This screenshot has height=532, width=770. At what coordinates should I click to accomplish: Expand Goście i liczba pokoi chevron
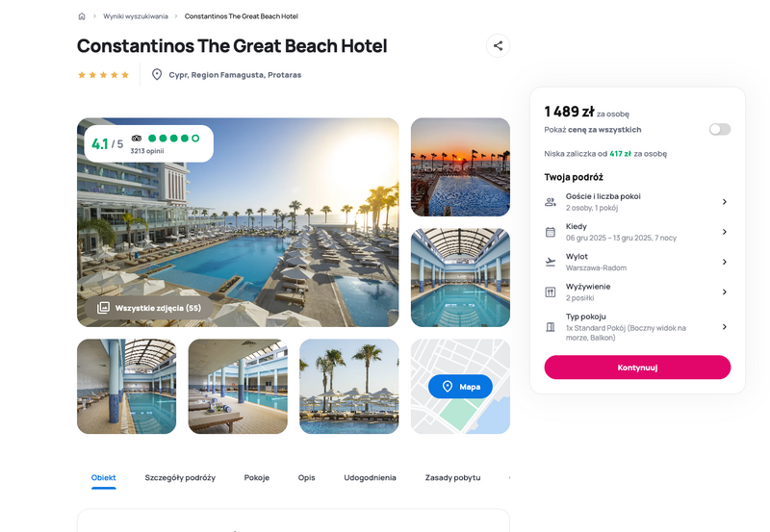click(725, 202)
